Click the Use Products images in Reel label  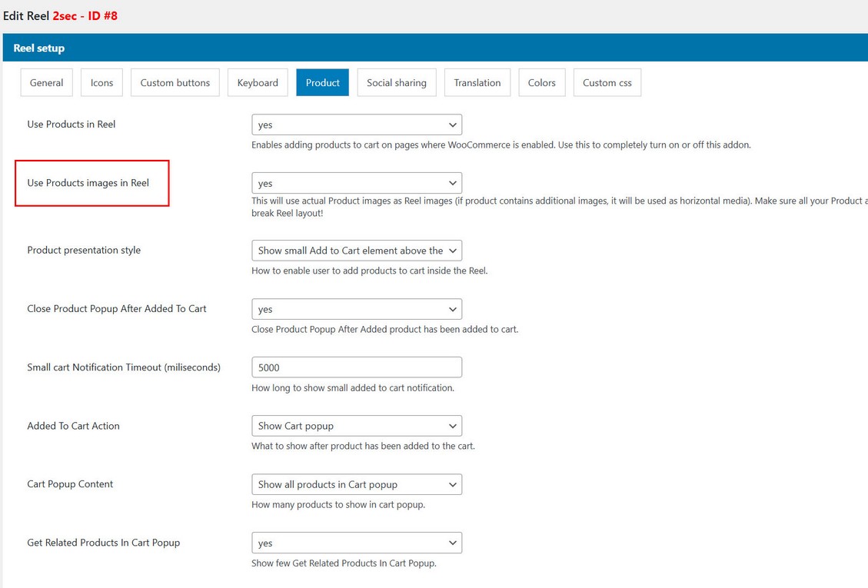tap(88, 183)
